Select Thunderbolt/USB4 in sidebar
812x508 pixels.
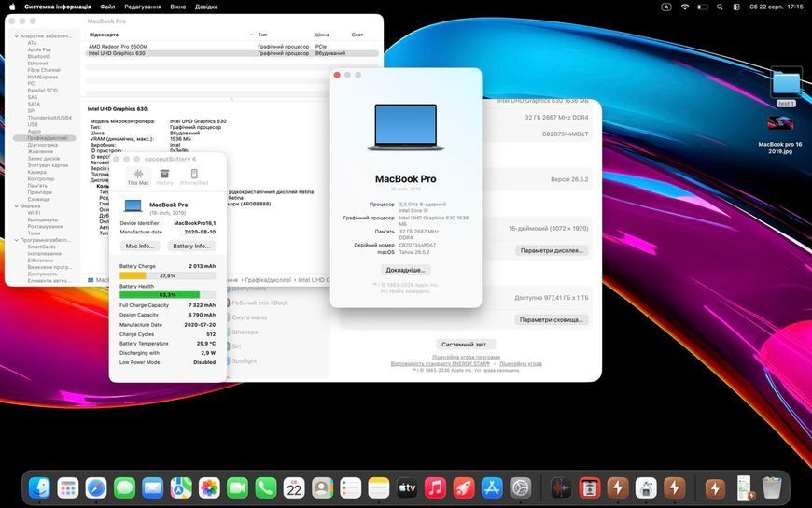[49, 118]
